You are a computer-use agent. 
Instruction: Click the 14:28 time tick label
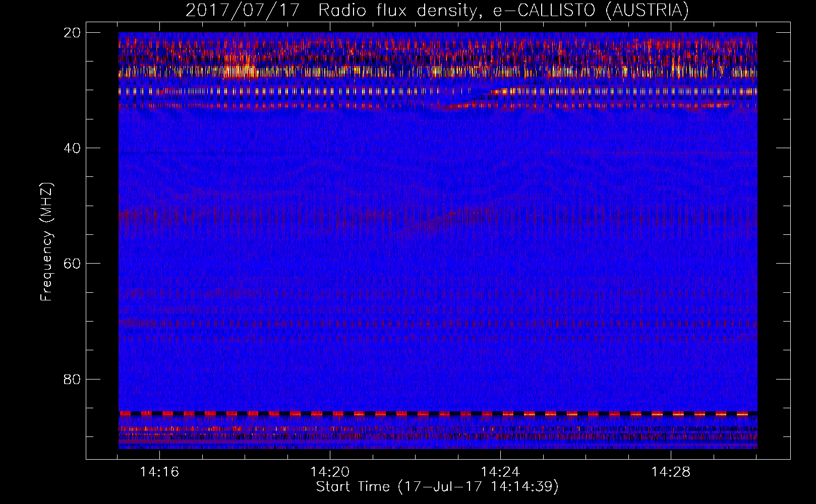(671, 472)
